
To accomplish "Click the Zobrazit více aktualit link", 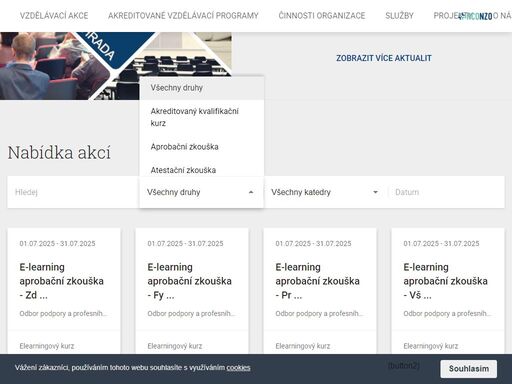I will click(x=384, y=58).
